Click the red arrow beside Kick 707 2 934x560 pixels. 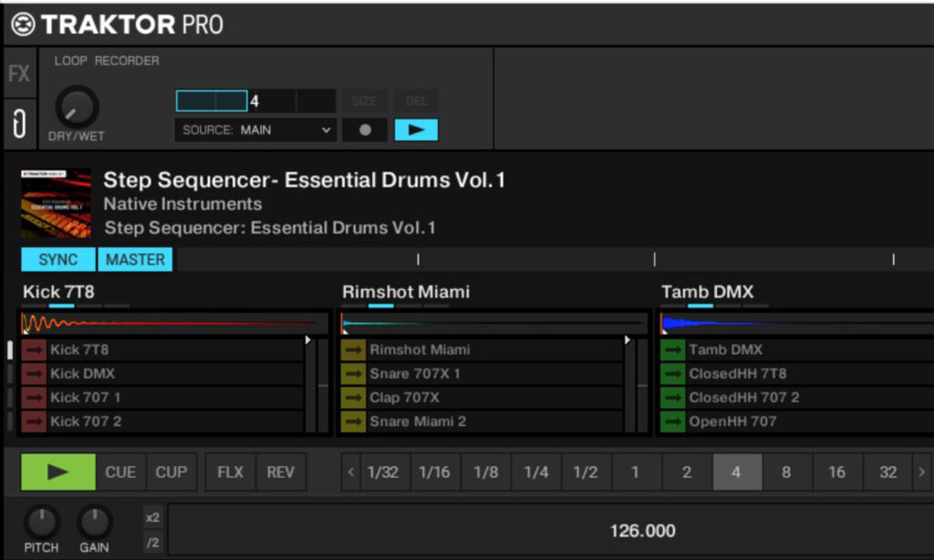34,421
